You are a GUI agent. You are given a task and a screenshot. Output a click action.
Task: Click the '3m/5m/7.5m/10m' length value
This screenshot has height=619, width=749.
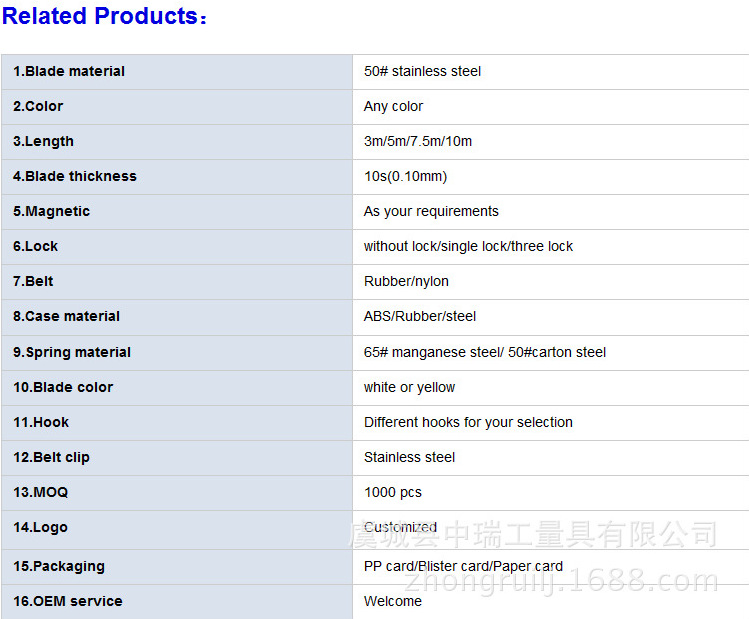click(417, 141)
